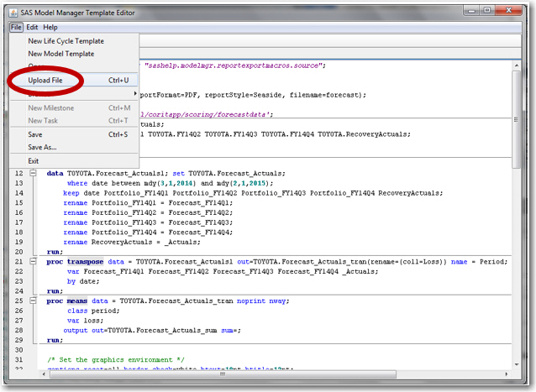
Task: Place cursor on 'class period;' line
Action: click(x=93, y=311)
